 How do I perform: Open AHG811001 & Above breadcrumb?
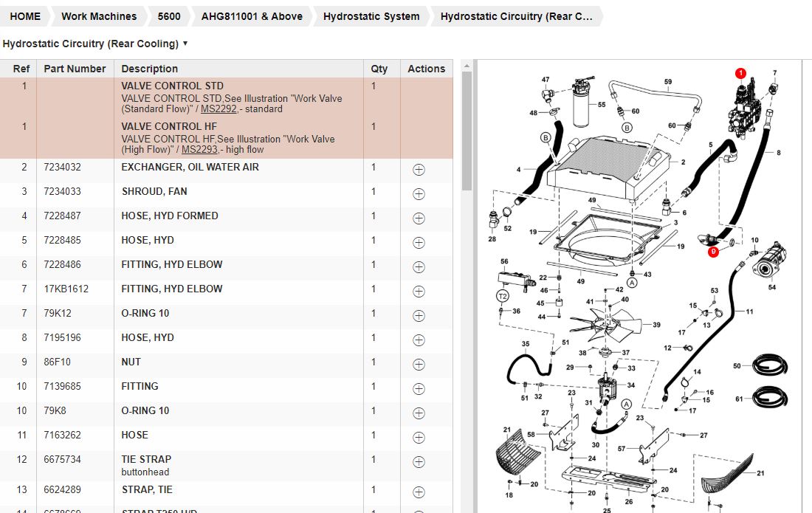coord(252,16)
